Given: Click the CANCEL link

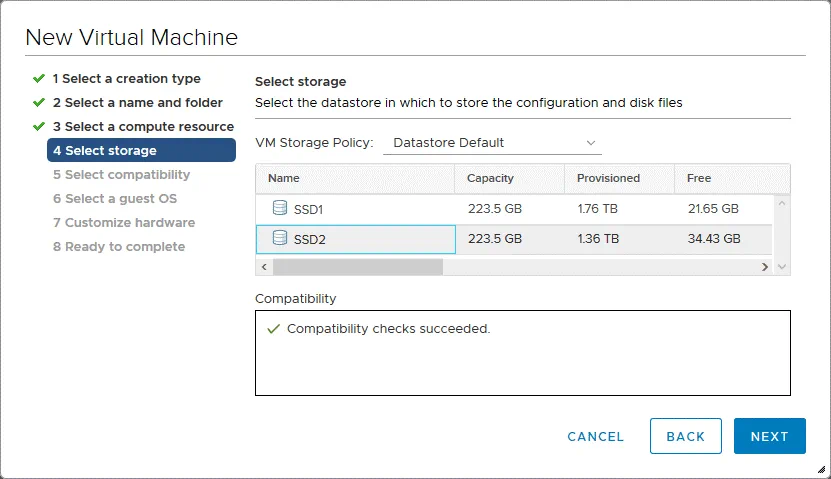Looking at the screenshot, I should pos(595,436).
